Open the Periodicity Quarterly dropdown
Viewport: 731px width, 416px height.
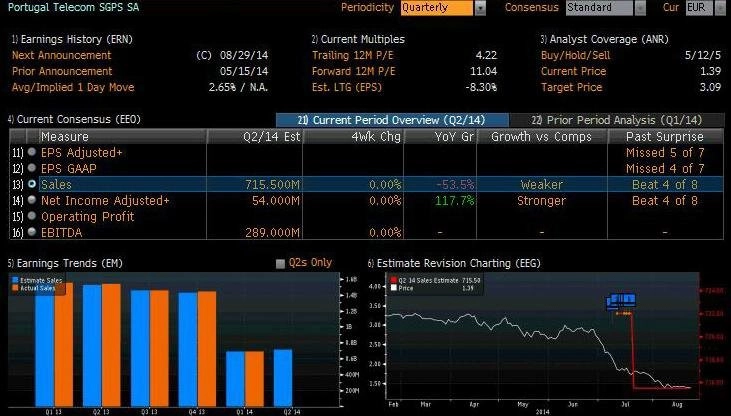point(437,8)
